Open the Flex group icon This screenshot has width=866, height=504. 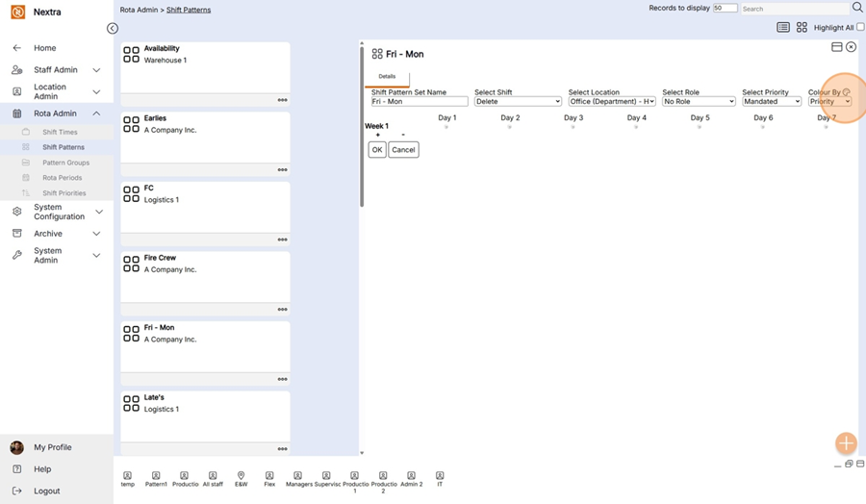269,475
